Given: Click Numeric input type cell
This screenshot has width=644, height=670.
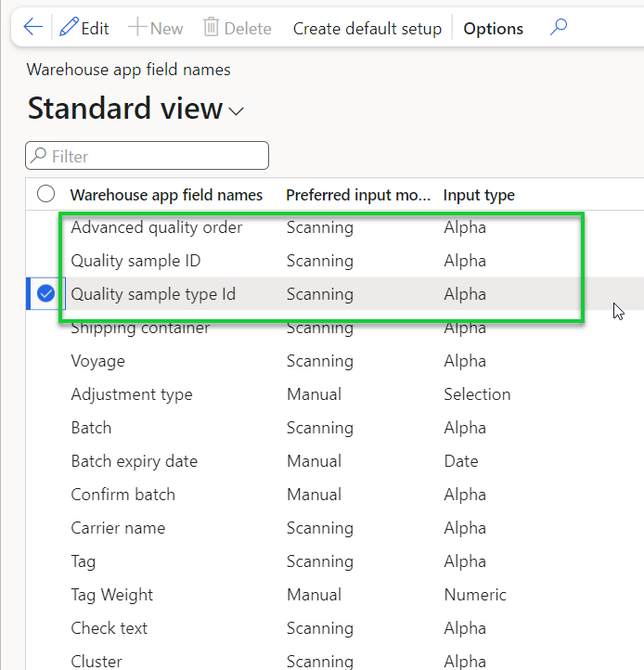Looking at the screenshot, I should (475, 595).
